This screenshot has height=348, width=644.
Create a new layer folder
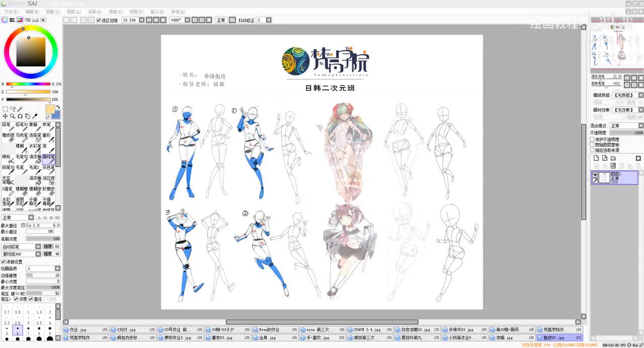pos(613,158)
